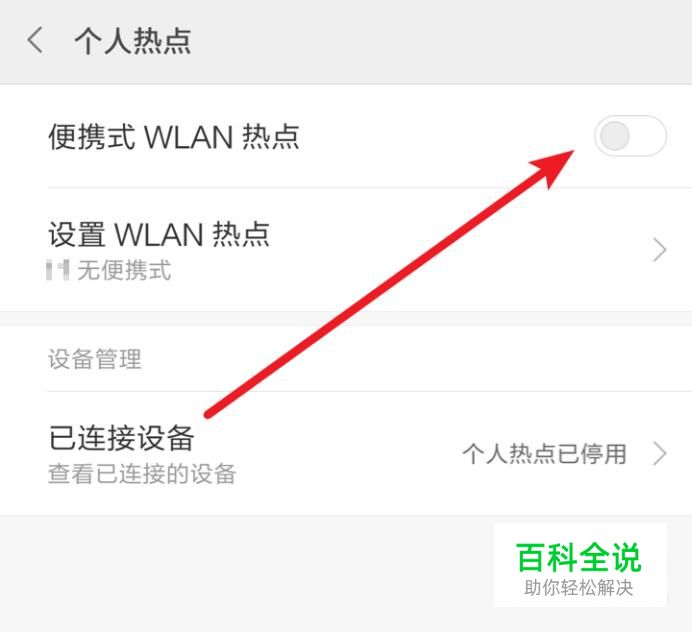Open the 设置 WLAN 热点 row
Image resolution: width=692 pixels, height=632 pixels.
point(346,250)
